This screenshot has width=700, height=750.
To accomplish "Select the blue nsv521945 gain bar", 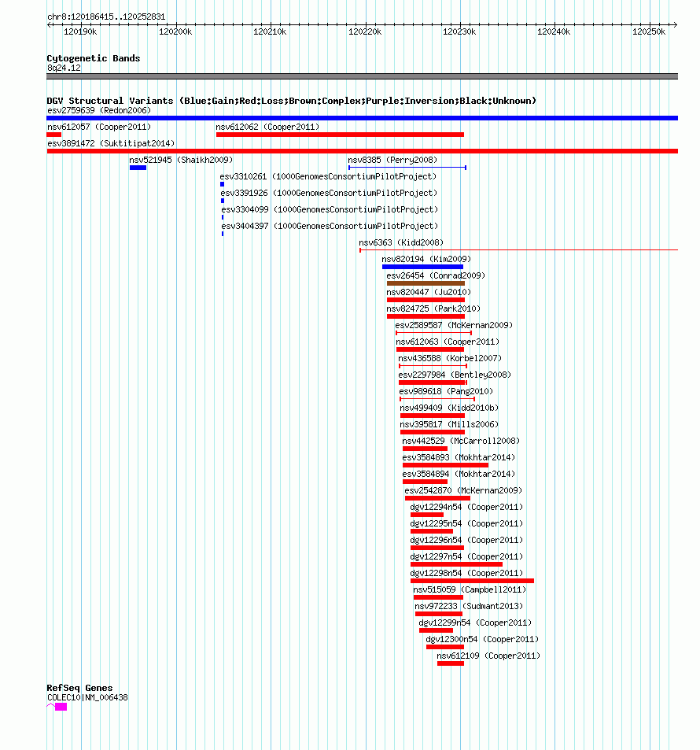I will click(x=138, y=168).
